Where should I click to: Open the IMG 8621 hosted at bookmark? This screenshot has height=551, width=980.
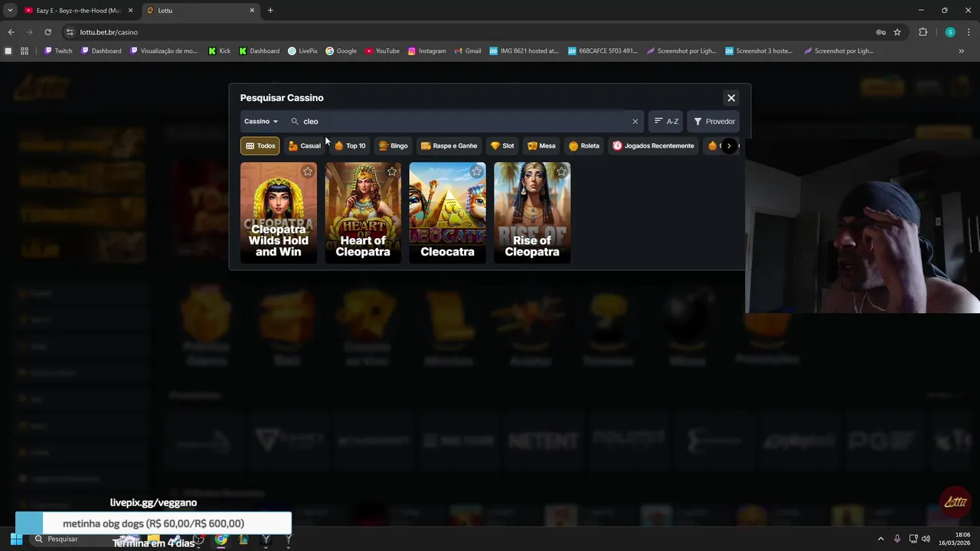[x=524, y=51]
